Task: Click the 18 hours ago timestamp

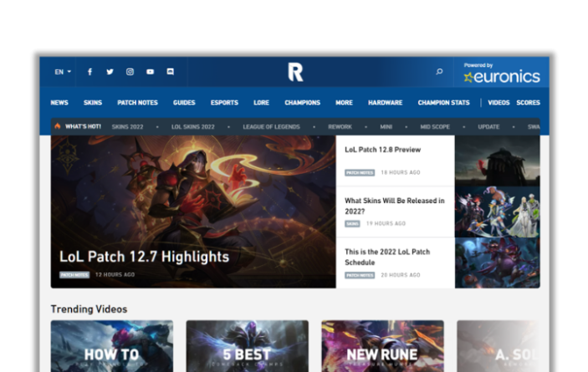Action: click(x=401, y=173)
